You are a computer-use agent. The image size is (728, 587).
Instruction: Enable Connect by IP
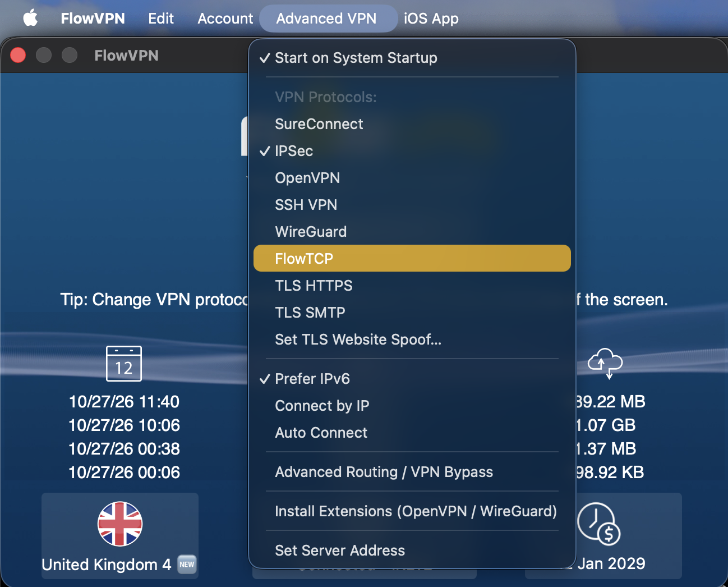[412, 406]
